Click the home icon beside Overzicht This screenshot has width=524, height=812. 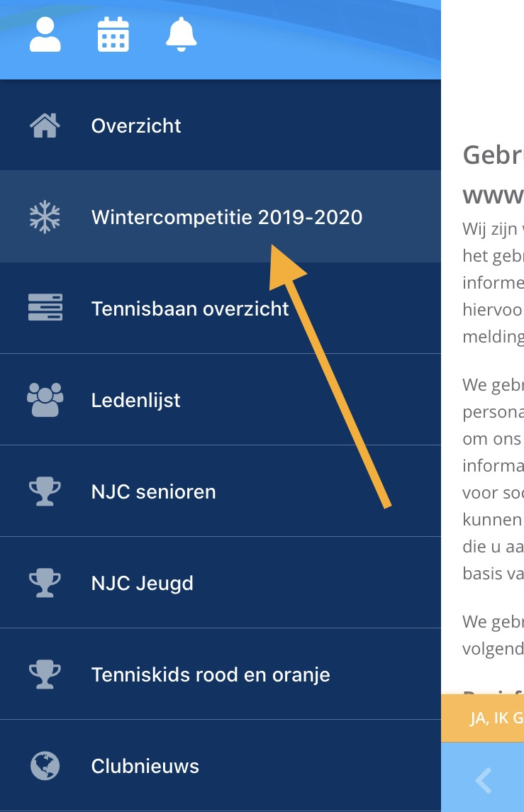tap(45, 126)
